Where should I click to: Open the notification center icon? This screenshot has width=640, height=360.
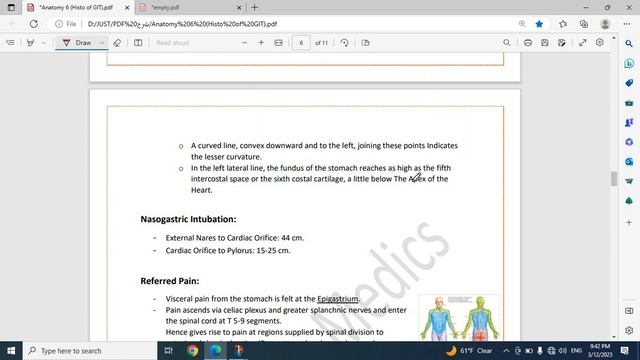click(x=625, y=351)
